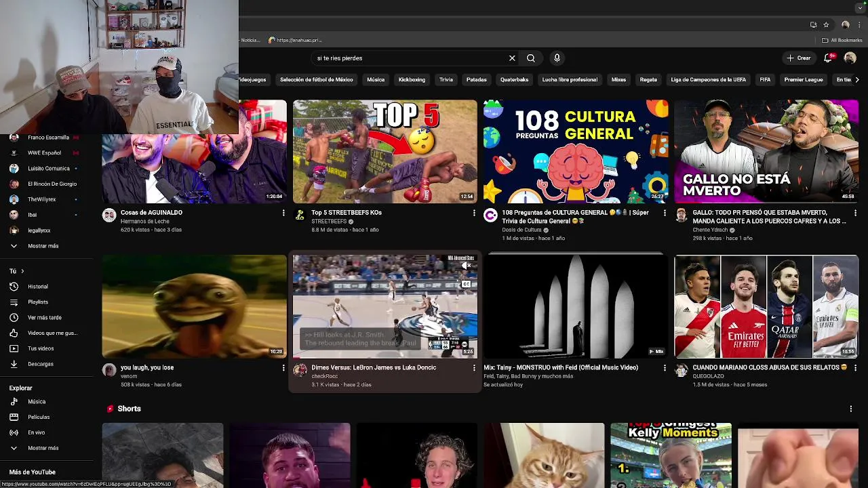Screen dimensions: 868x488
Task: Open Dosis de Cultura channel avatar
Action: click(x=490, y=216)
